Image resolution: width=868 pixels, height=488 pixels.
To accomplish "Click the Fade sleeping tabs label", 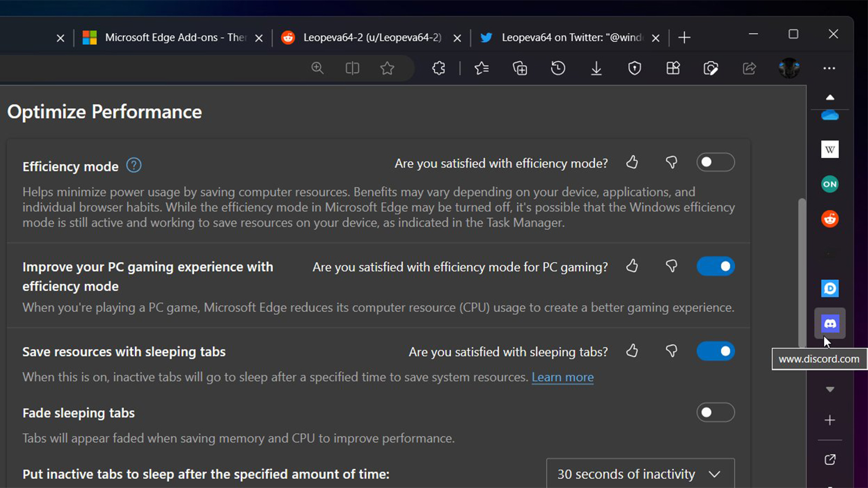I will [79, 413].
